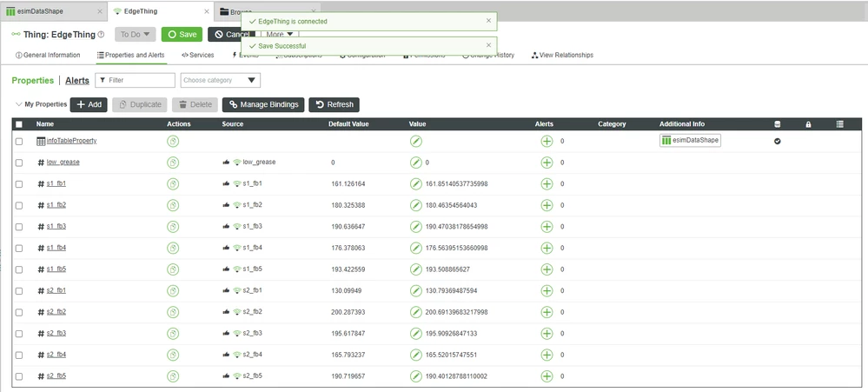Open actions icon for low_grease row
The width and height of the screenshot is (868, 392).
click(173, 163)
